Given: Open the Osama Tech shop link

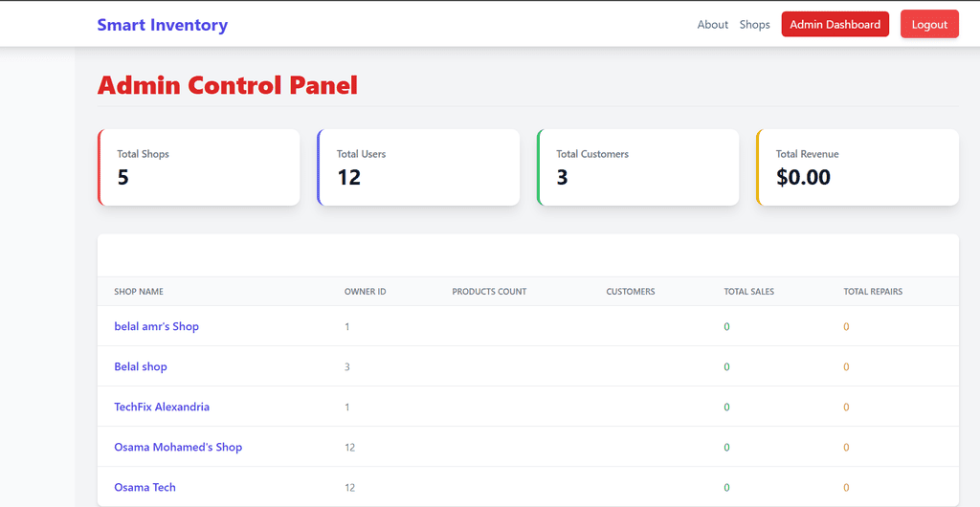Looking at the screenshot, I should tap(145, 488).
